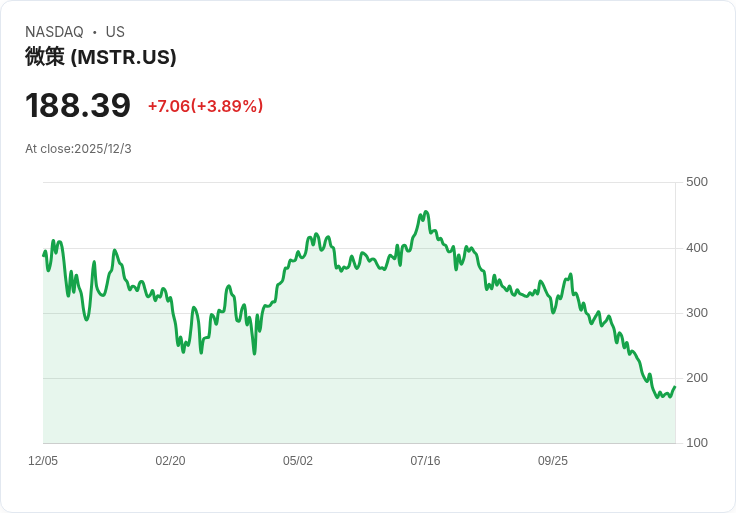Click the 100 y-axis price label
This screenshot has height=513, width=736.
[697, 443]
